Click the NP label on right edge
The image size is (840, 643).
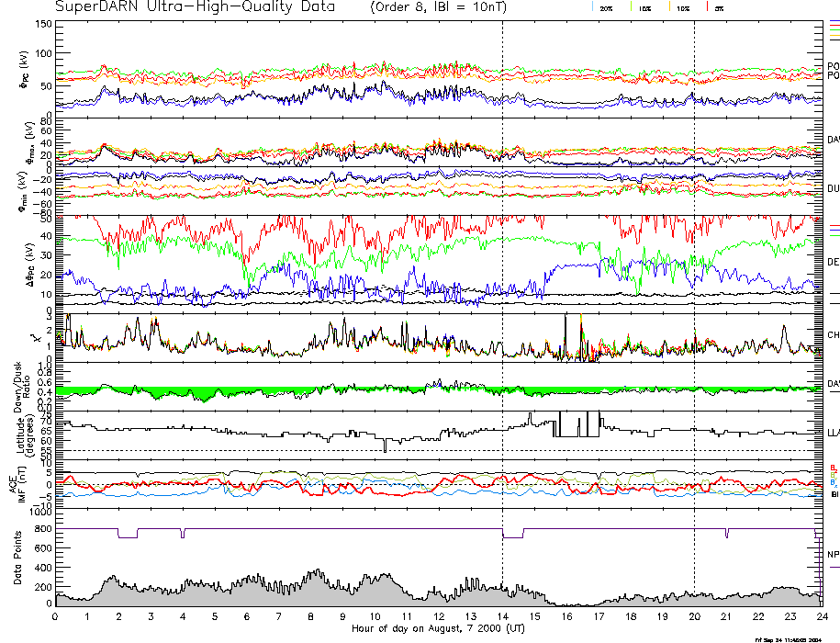(833, 554)
